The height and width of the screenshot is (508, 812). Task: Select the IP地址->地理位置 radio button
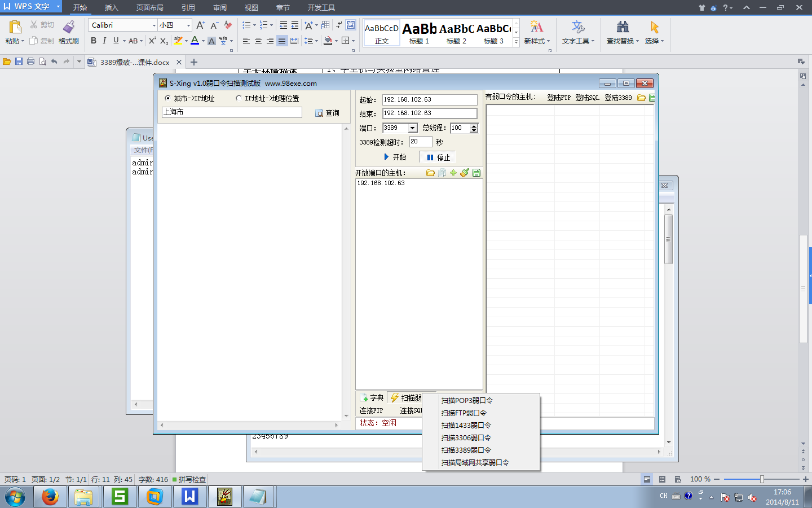[x=239, y=98]
